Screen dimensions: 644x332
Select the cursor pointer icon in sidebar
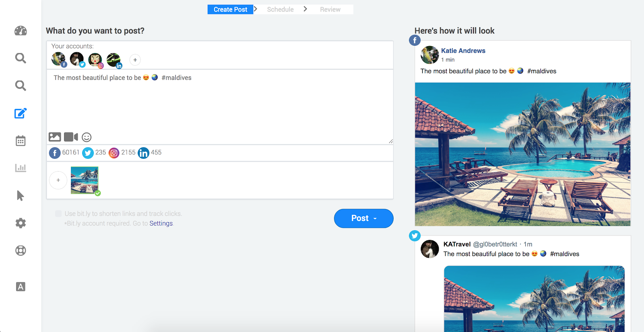click(21, 196)
